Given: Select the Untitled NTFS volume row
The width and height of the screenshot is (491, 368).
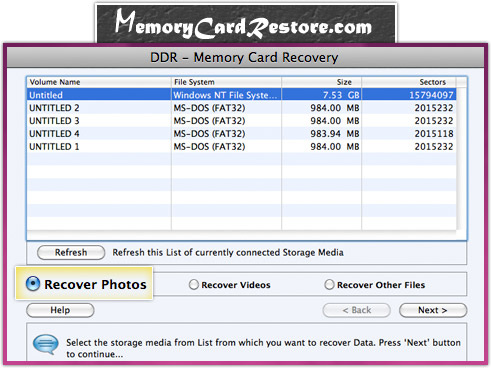Looking at the screenshot, I should [242, 95].
